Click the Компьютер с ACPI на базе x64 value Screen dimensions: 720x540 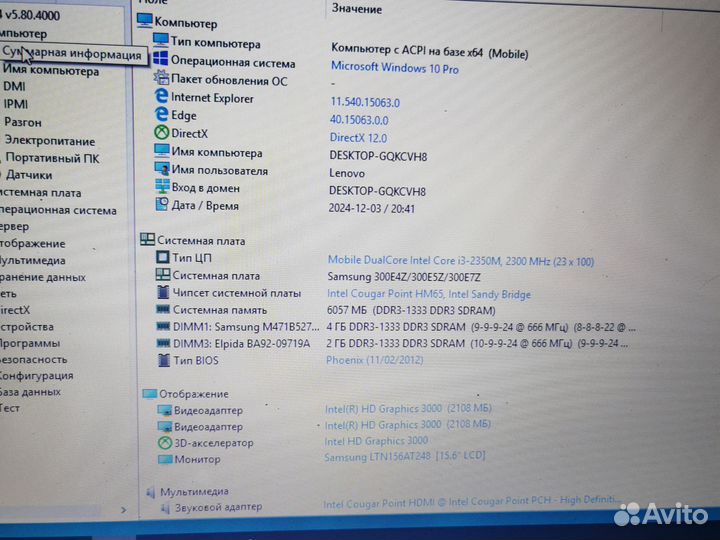coord(429,51)
